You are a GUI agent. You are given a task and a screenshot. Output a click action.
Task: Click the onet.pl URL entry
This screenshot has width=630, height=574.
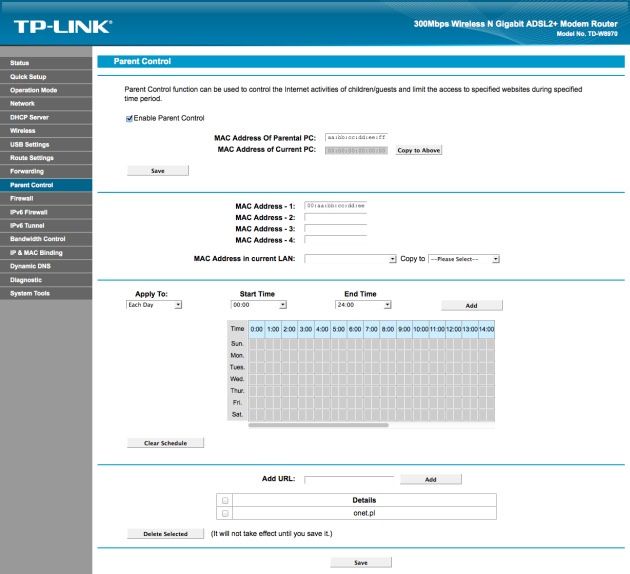364,513
